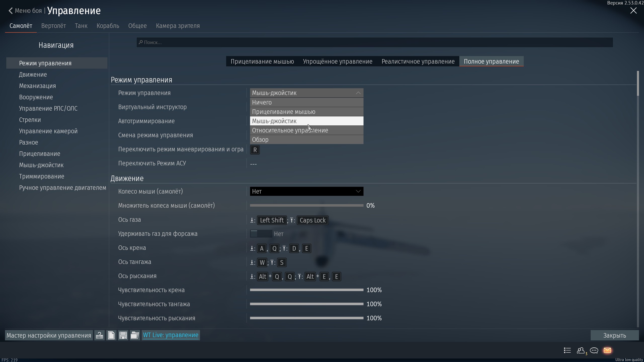Open the friends contacts icon

pyautogui.click(x=581, y=350)
